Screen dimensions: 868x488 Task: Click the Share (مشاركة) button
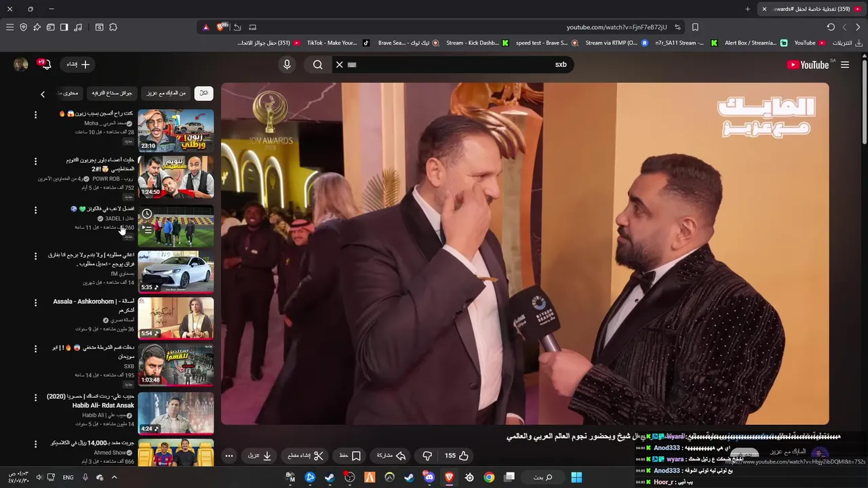391,455
